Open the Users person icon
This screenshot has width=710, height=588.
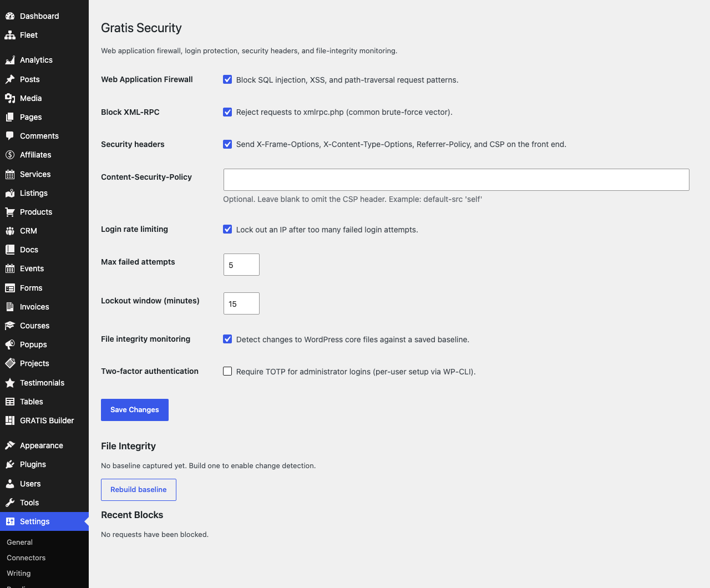point(10,484)
